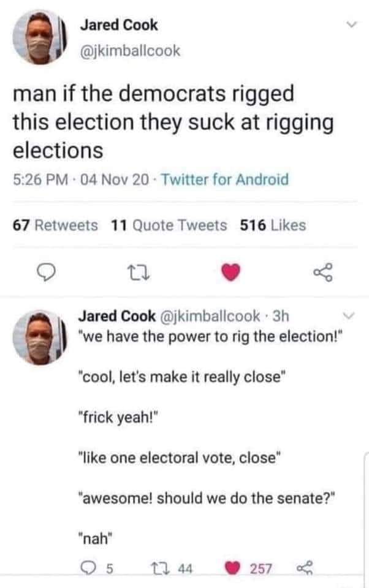Open the reply tweet's comment icon showing 5

coord(96,568)
